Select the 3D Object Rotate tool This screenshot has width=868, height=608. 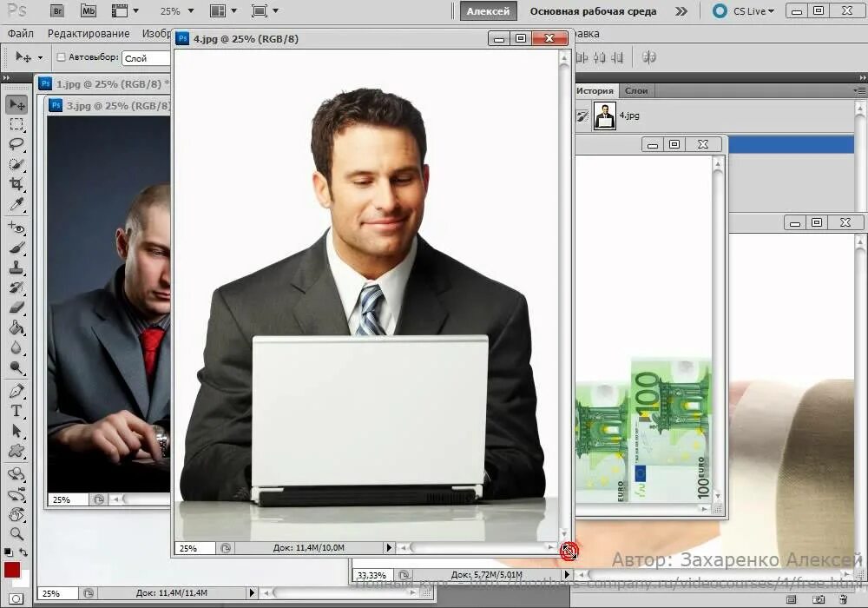(16, 474)
